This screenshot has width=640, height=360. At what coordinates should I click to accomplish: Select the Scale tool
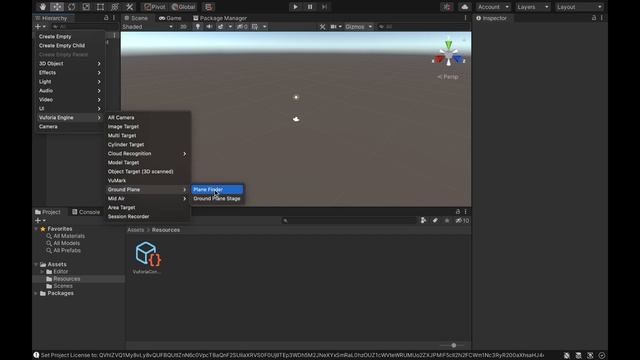86,7
